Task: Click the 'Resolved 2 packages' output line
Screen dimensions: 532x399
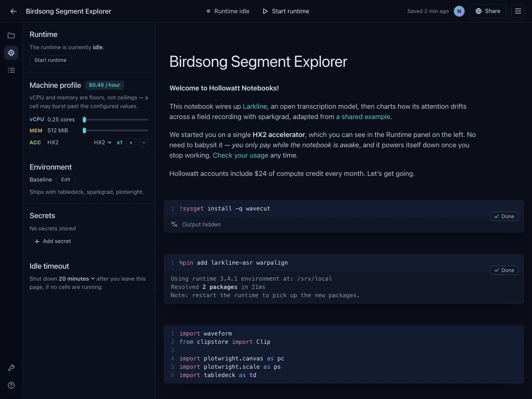Action: pyautogui.click(x=218, y=287)
